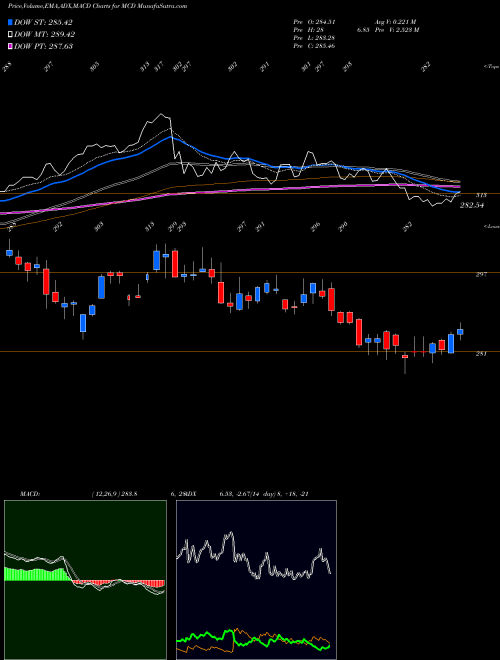
Task: Click the last blue candlestick on the right
Action: tap(460, 332)
